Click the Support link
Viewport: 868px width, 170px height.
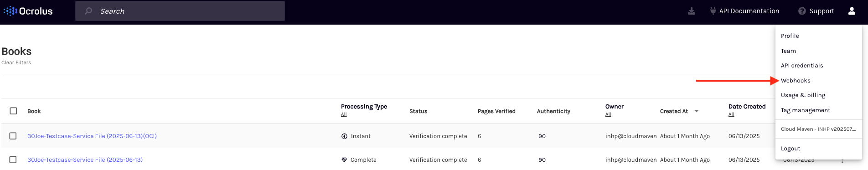[821, 11]
